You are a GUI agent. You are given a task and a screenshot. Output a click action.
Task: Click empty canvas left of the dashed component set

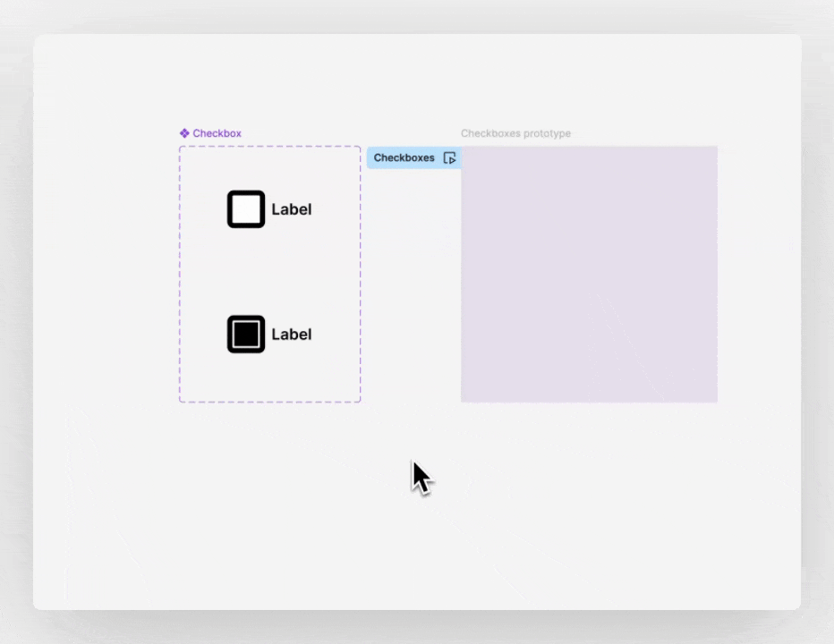[107, 274]
